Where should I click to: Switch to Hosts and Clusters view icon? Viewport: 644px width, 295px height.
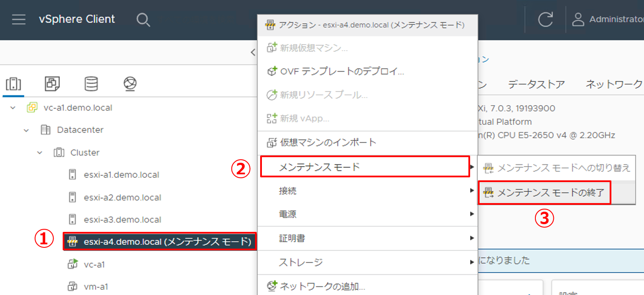[x=13, y=84]
